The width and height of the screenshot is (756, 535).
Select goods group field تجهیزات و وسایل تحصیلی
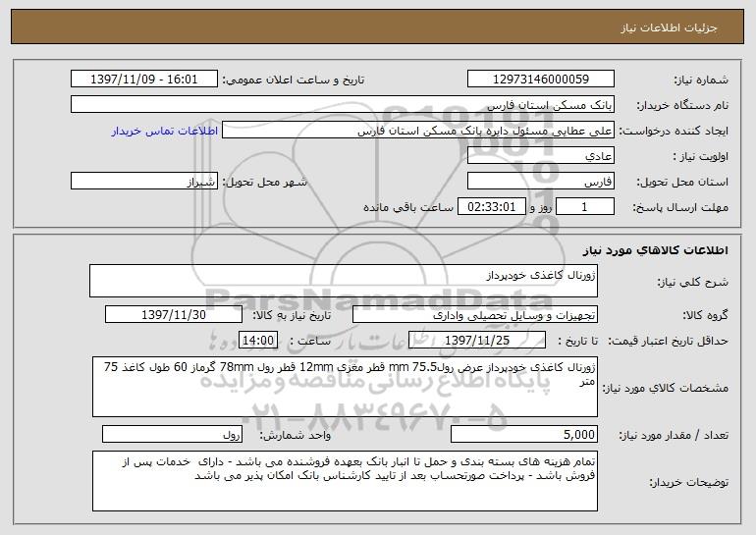(475, 315)
